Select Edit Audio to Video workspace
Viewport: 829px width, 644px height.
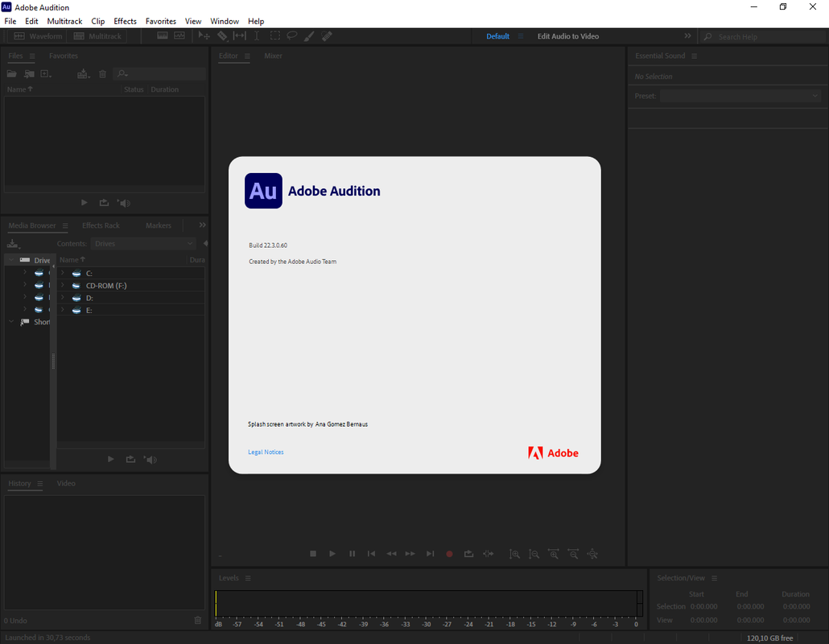(567, 36)
